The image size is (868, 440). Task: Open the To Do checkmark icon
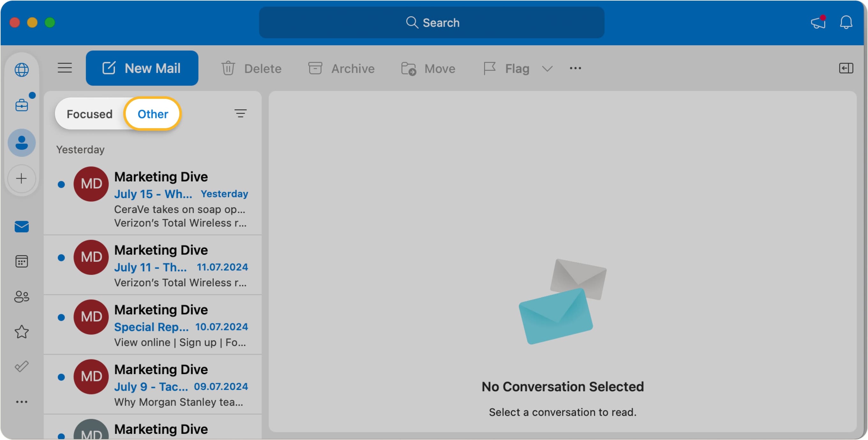click(22, 367)
